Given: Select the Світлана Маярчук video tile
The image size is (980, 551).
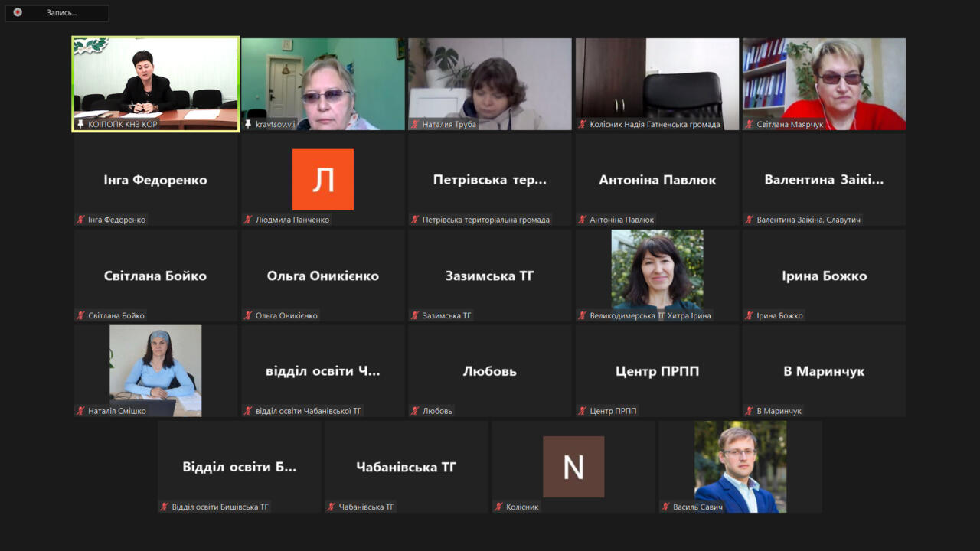Looking at the screenshot, I should coord(825,84).
